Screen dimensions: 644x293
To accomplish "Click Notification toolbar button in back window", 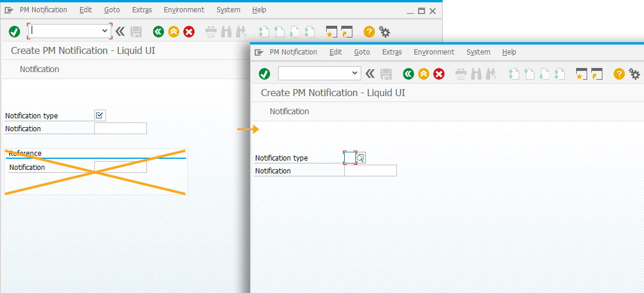I will (x=39, y=69).
